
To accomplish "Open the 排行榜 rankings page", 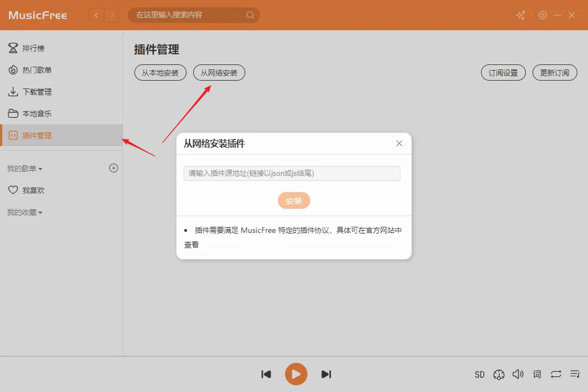I will tap(61, 48).
